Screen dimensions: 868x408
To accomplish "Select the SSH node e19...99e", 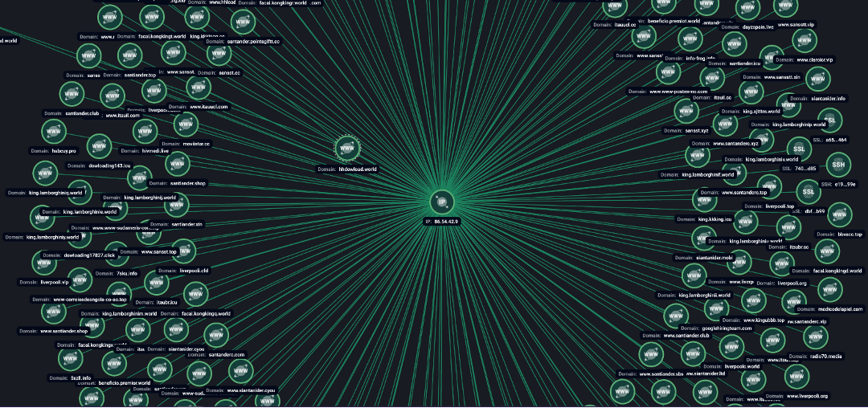I will click(x=838, y=165).
